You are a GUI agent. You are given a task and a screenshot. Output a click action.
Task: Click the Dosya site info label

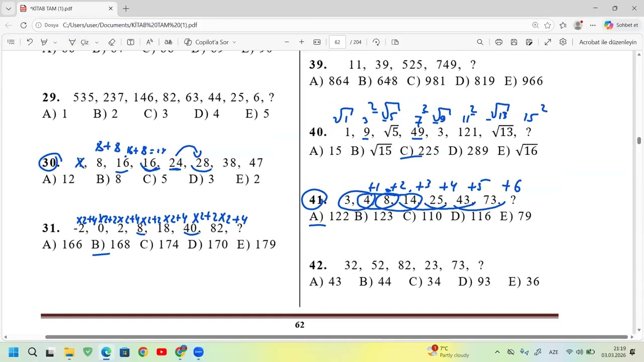(47, 25)
